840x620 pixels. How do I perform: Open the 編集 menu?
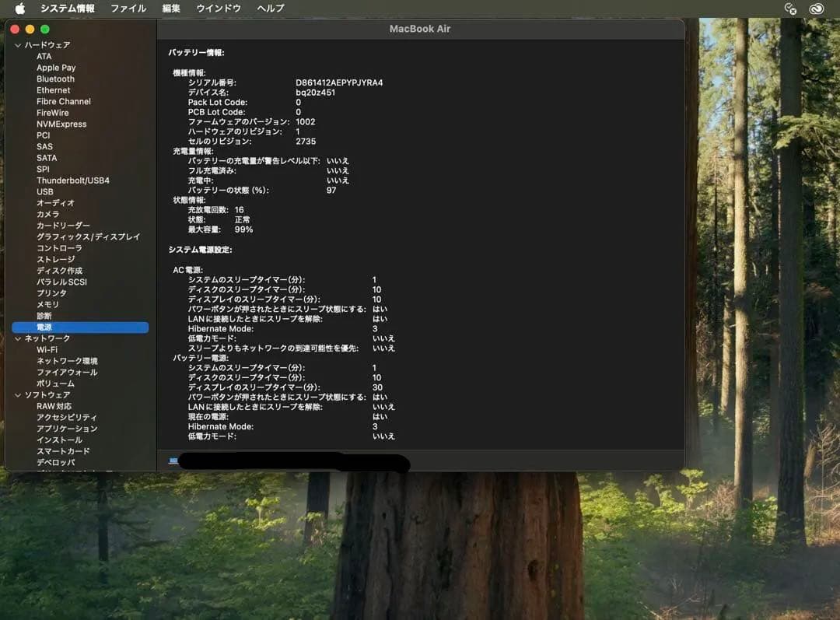[171, 9]
